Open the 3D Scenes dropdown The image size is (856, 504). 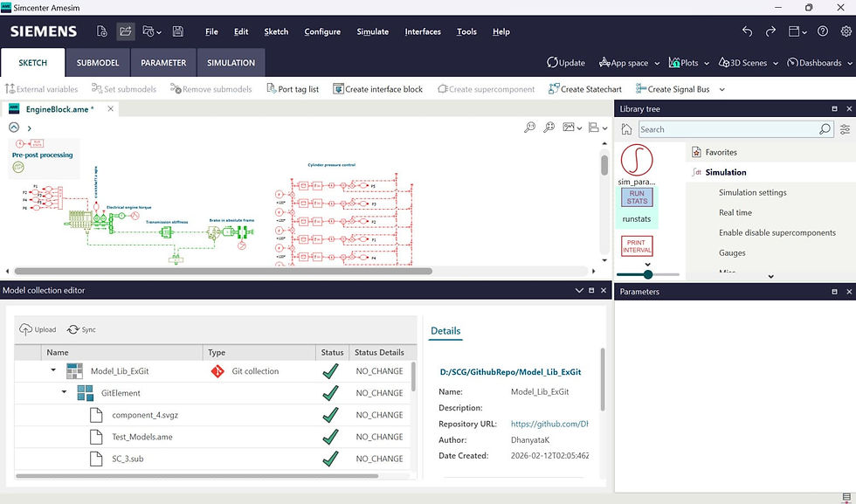748,63
